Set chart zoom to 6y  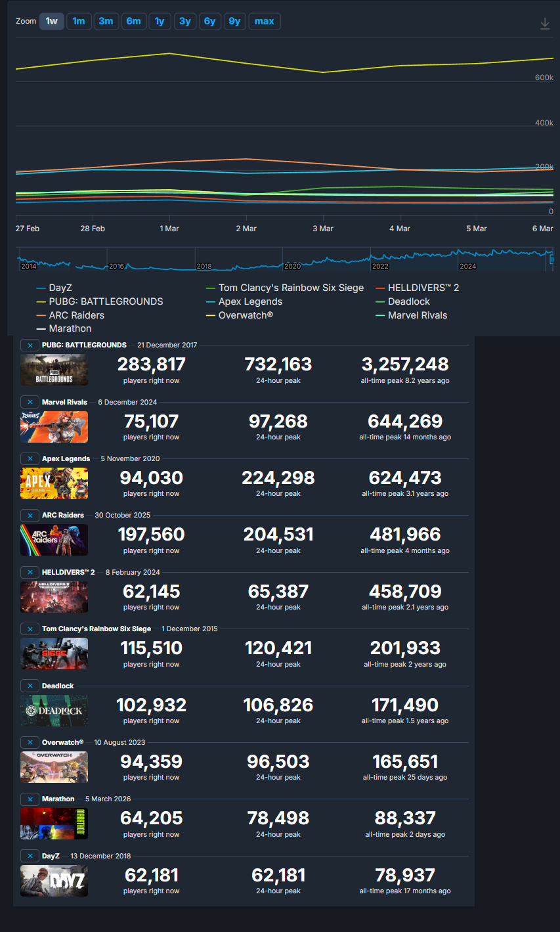pos(209,21)
